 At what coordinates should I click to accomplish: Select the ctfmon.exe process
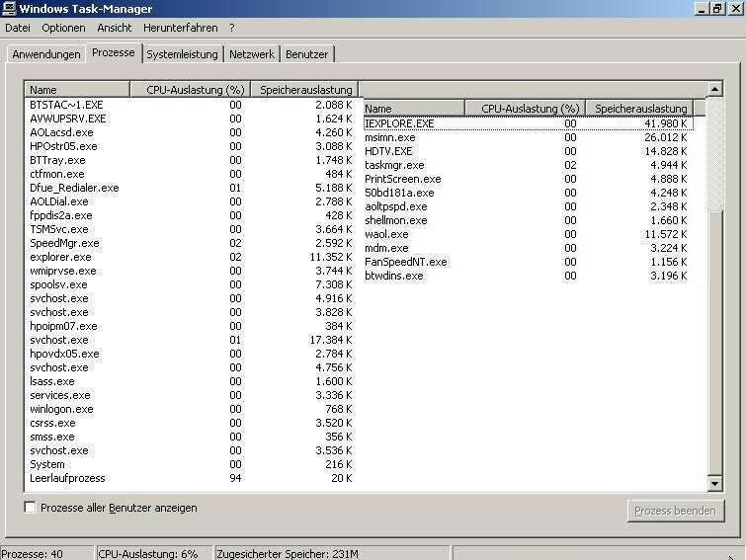pyautogui.click(x=191, y=174)
